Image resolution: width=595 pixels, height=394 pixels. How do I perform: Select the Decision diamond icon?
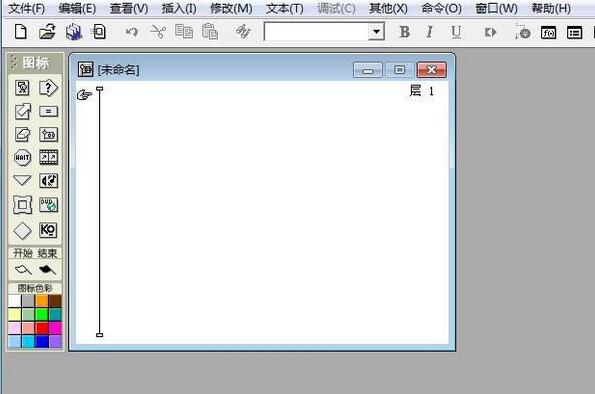point(22,230)
